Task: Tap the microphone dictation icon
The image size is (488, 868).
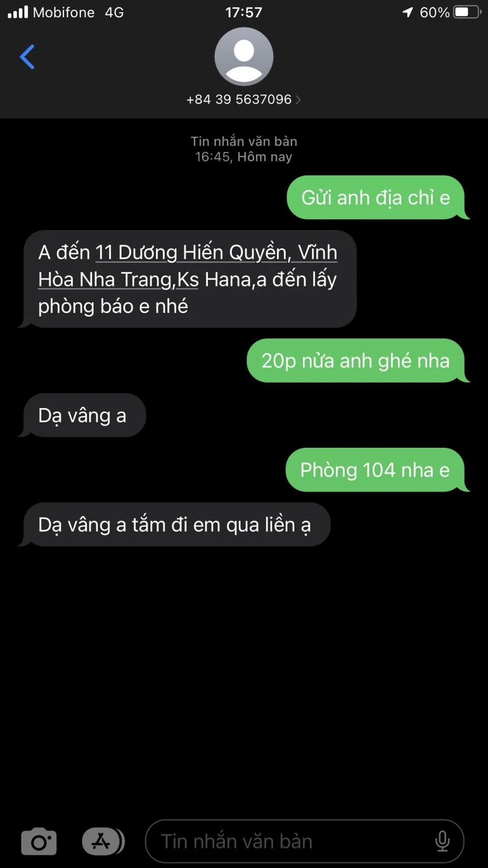Action: [x=442, y=841]
